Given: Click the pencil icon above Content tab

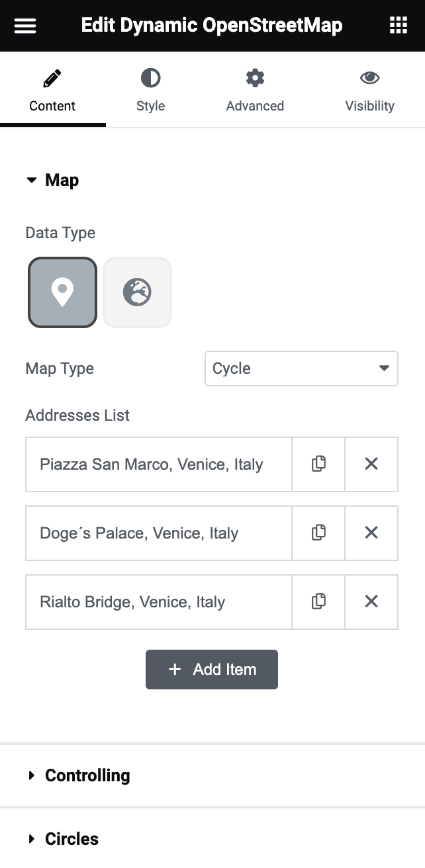Looking at the screenshot, I should coord(52,77).
